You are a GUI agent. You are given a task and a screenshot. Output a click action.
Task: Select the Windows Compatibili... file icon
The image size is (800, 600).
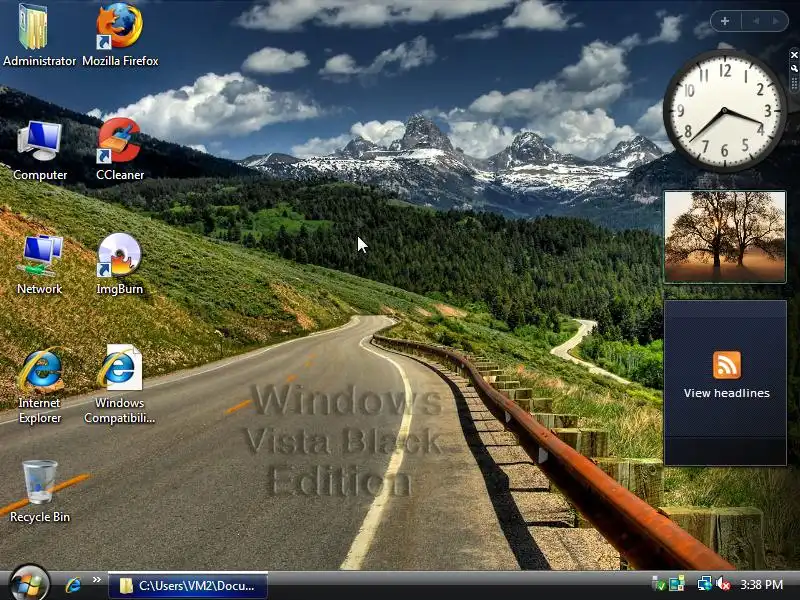click(x=119, y=368)
